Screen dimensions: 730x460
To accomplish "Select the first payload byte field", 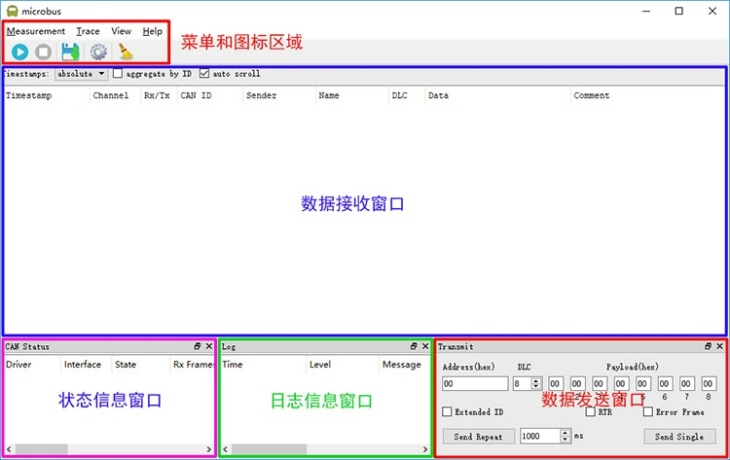I will [555, 384].
